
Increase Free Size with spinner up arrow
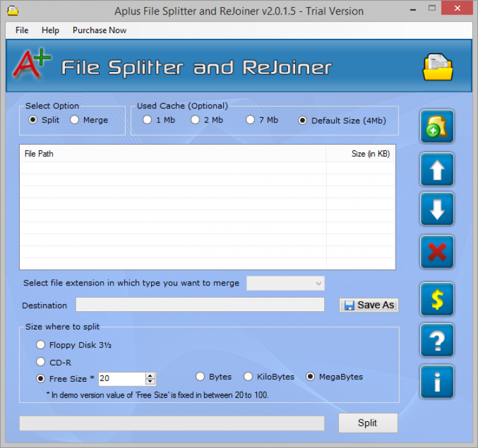(150, 376)
